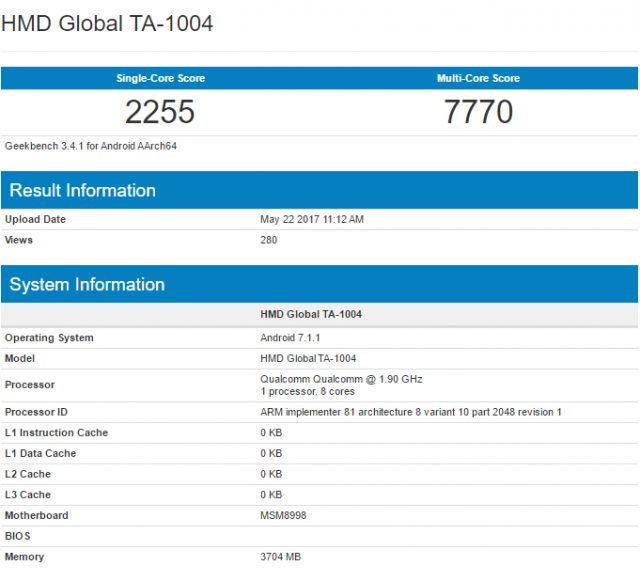
Task: Select the MSM8998 motherboard value
Action: [283, 516]
